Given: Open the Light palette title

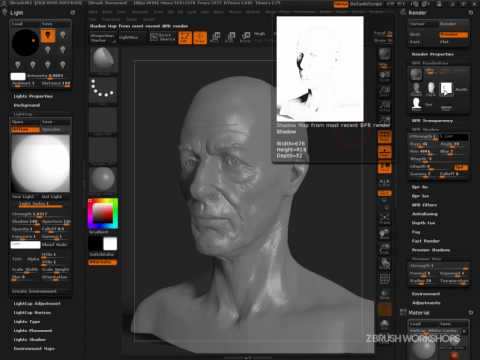Looking at the screenshot, I should pyautogui.click(x=17, y=13).
